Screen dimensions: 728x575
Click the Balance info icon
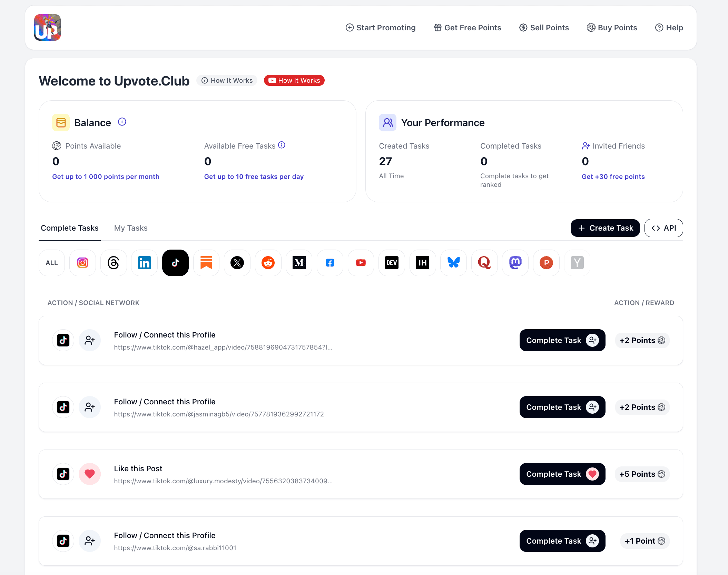tap(122, 122)
